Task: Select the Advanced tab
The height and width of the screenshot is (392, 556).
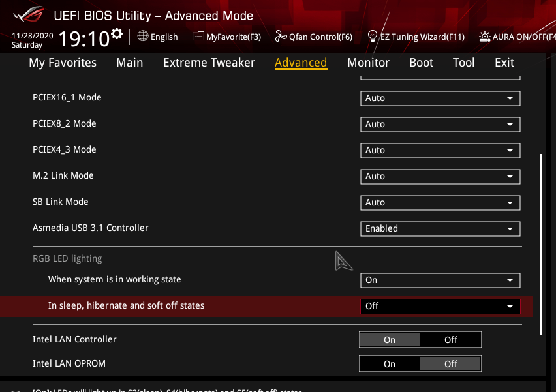Action: point(301,63)
